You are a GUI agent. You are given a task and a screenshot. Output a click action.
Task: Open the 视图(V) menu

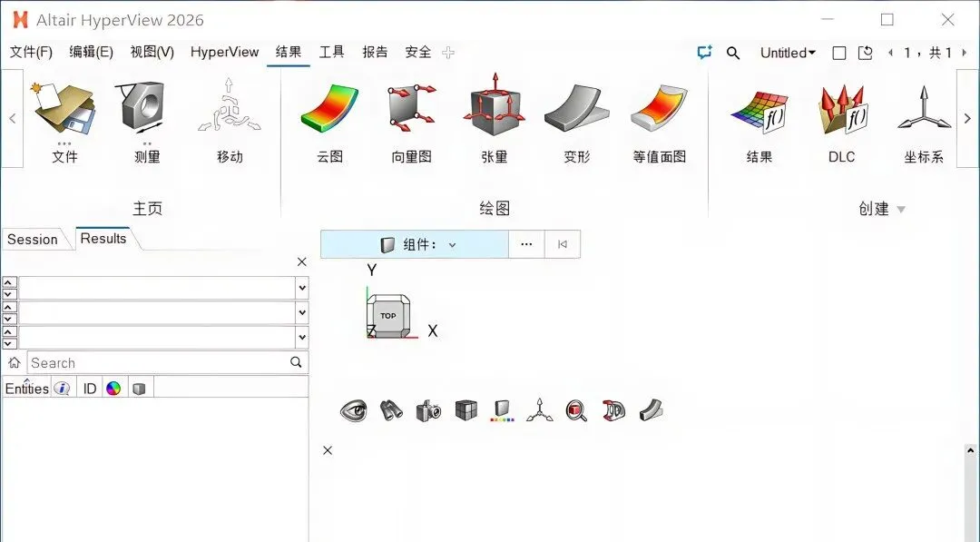(x=152, y=53)
